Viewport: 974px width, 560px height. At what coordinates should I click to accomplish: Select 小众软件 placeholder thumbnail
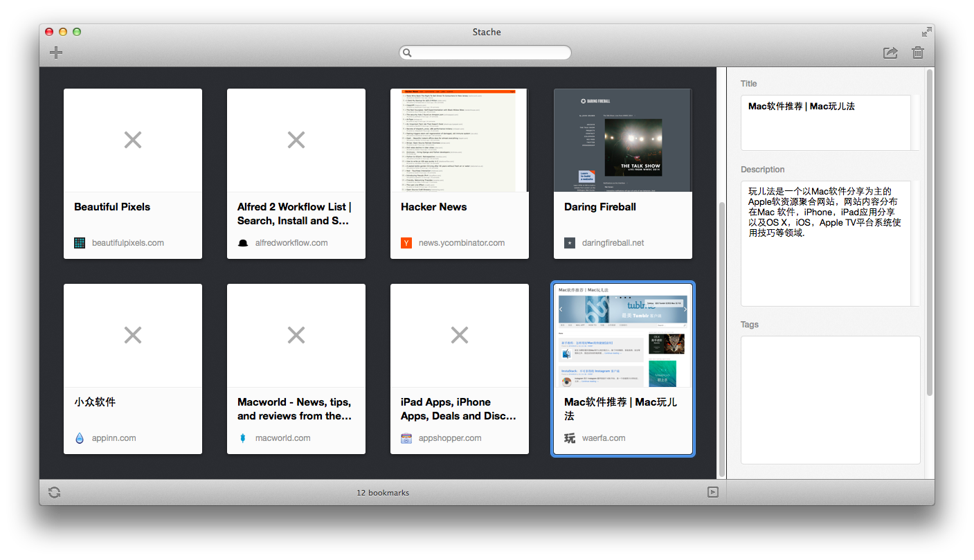(x=133, y=335)
